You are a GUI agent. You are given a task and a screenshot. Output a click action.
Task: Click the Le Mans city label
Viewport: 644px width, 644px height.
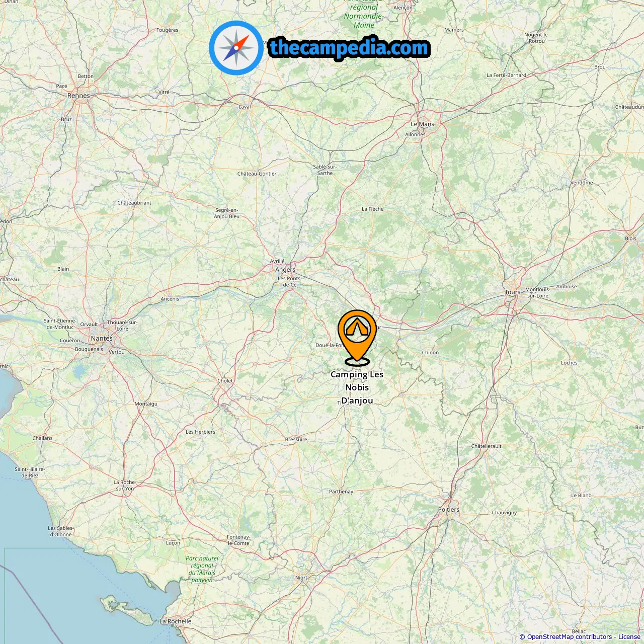tap(422, 124)
